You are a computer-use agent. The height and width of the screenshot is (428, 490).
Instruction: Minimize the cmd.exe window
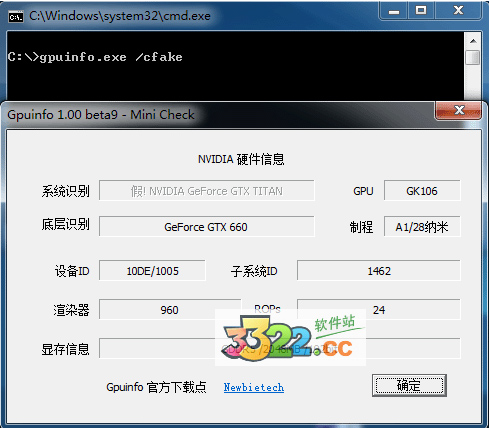point(394,11)
